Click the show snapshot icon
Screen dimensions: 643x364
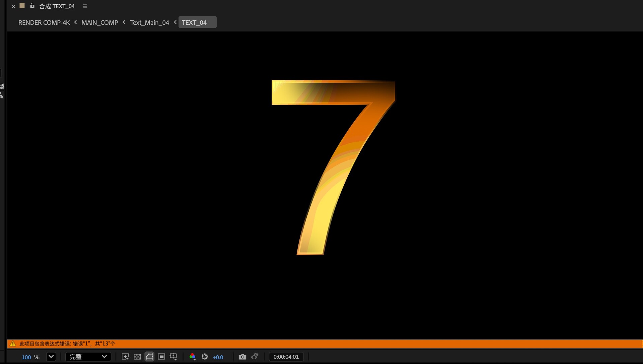tap(255, 357)
